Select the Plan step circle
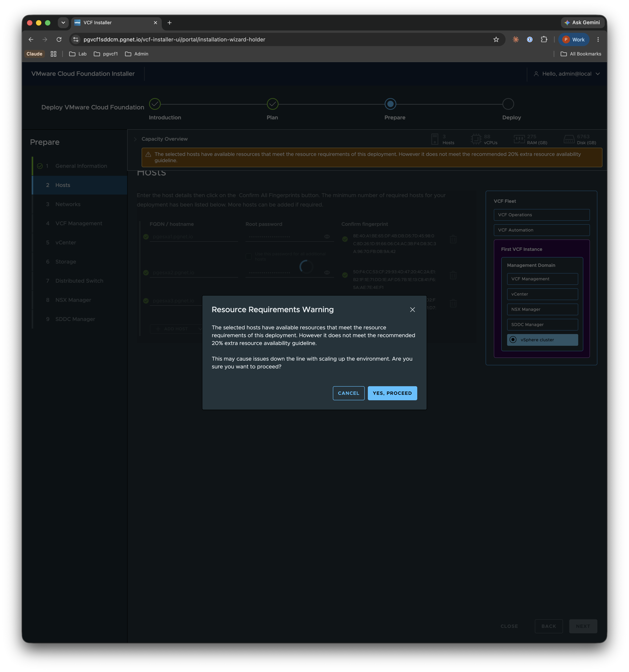The image size is (629, 672). [273, 104]
